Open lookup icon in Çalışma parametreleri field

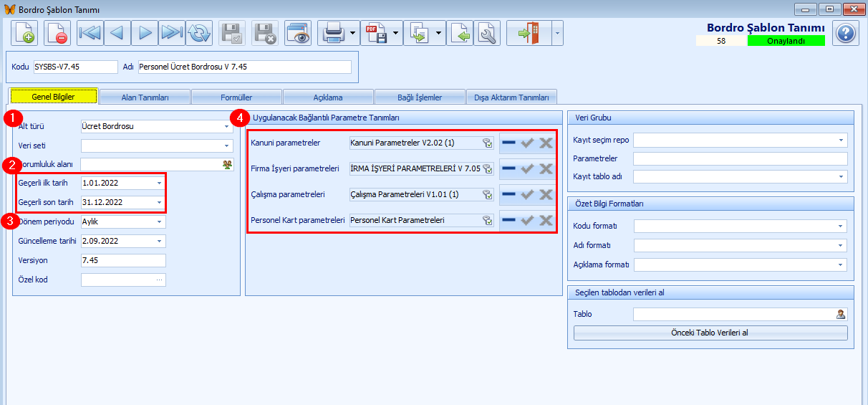tap(487, 194)
